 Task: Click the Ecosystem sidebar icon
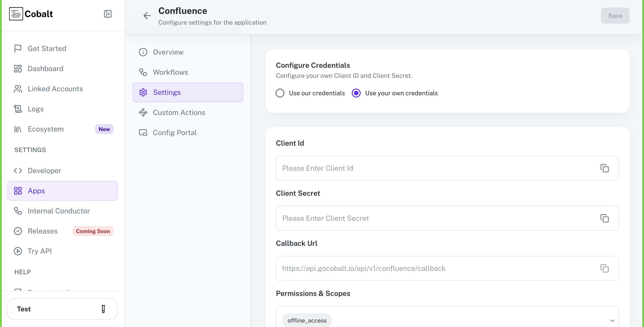pos(17,129)
